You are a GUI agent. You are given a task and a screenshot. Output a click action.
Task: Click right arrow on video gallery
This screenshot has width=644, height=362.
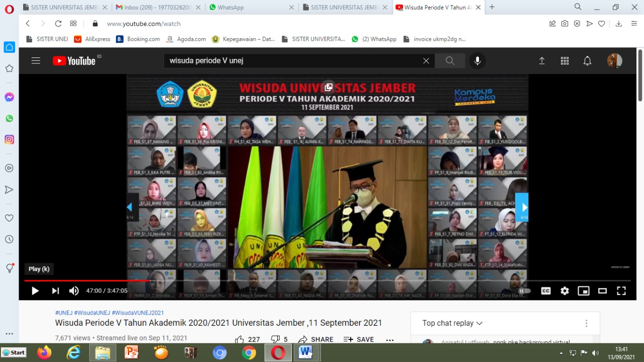tap(522, 207)
